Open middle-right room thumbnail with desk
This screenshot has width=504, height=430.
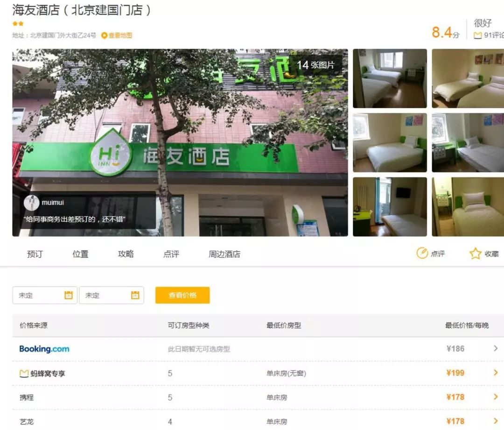click(x=468, y=142)
